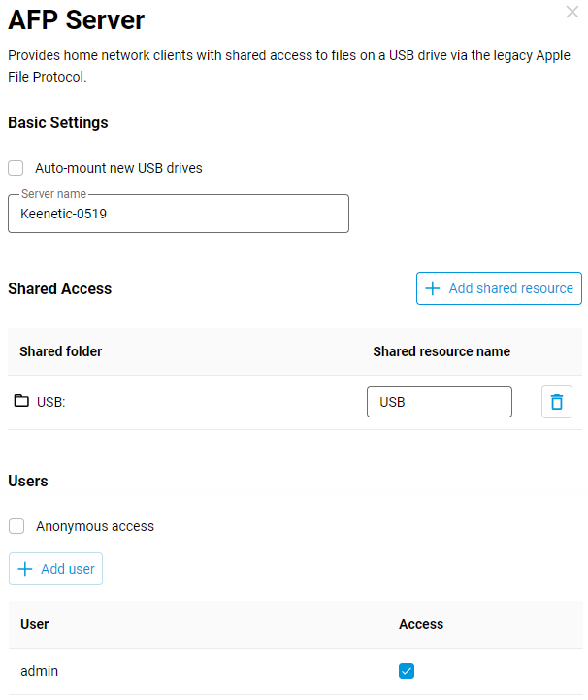Toggle the Anonymous access checkbox
Viewport: 588px width, 700px height.
[16, 526]
